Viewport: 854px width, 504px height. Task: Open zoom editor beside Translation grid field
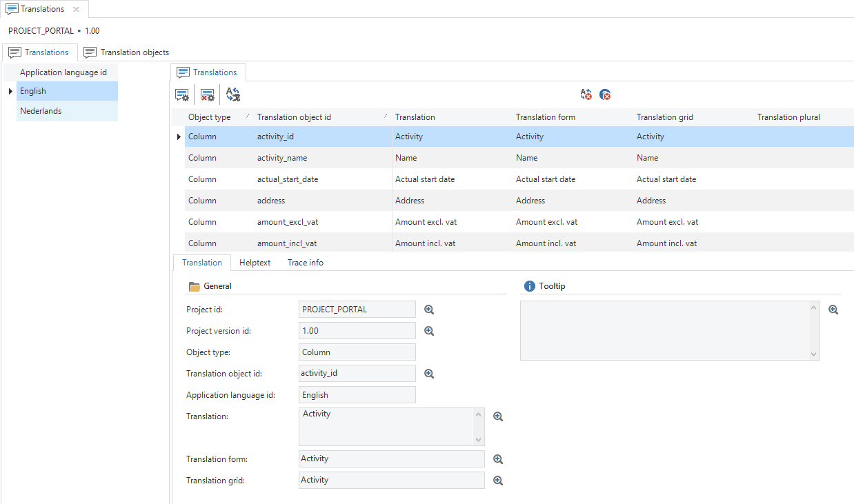(x=498, y=481)
